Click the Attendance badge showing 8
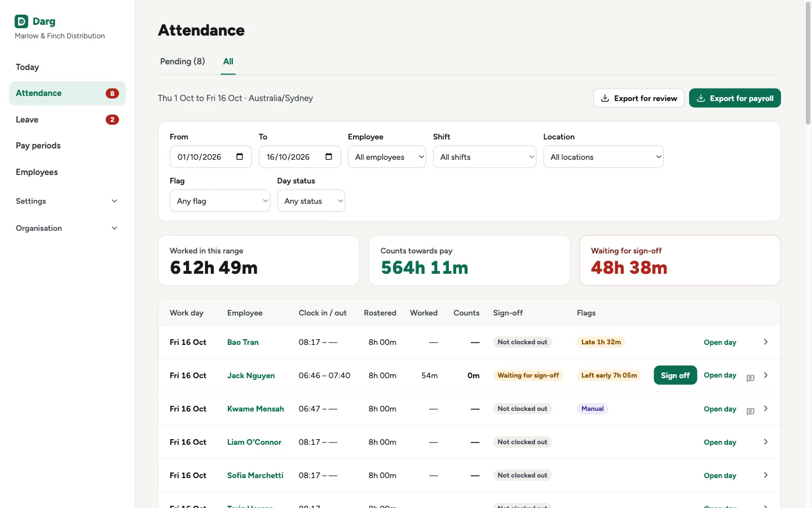 (112, 94)
